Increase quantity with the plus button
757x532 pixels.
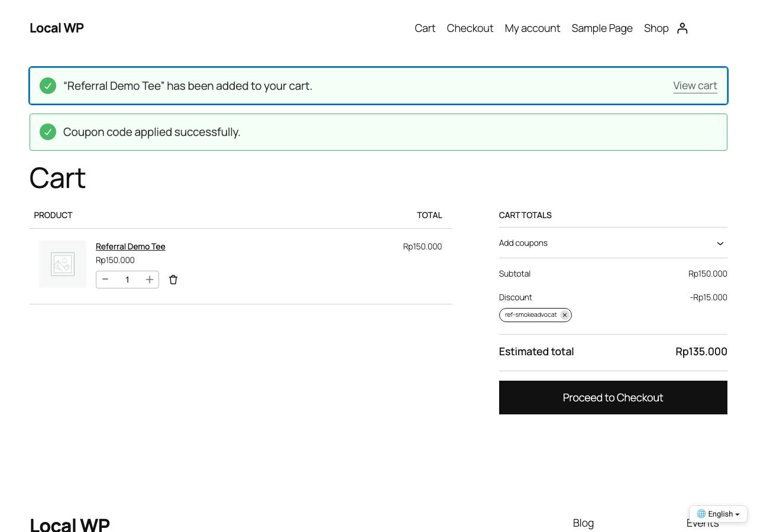pos(150,280)
